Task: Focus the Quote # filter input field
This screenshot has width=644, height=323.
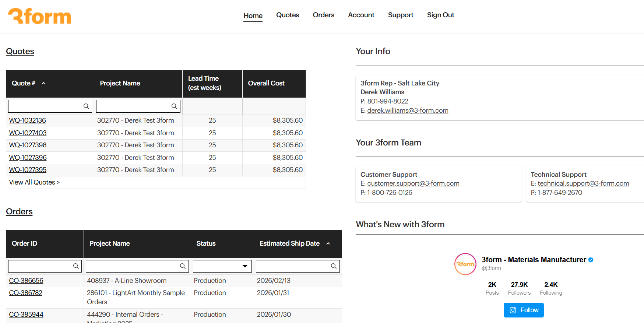Action: point(45,106)
